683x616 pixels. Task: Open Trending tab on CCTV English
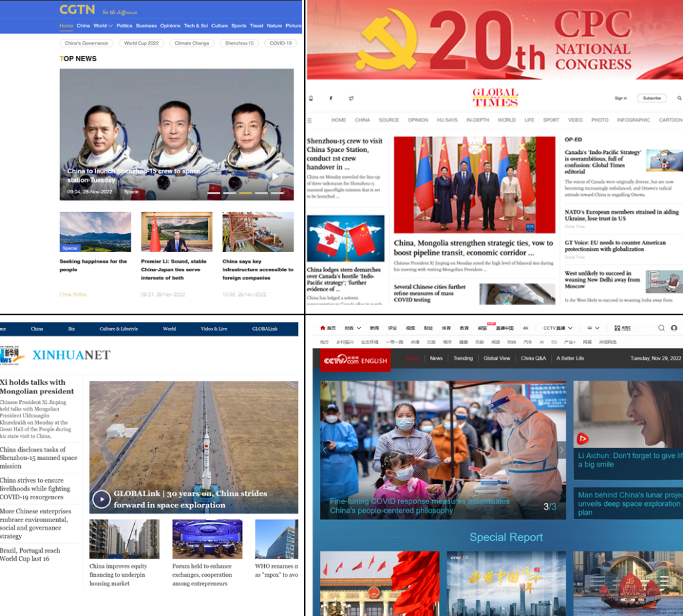(x=463, y=358)
